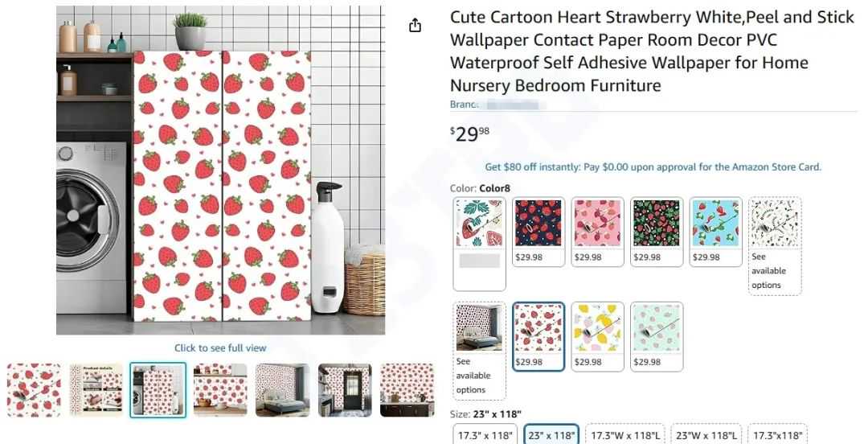Choose the pink strawberry pattern swatch
Viewport: 868px width, 444px height.
click(x=597, y=232)
